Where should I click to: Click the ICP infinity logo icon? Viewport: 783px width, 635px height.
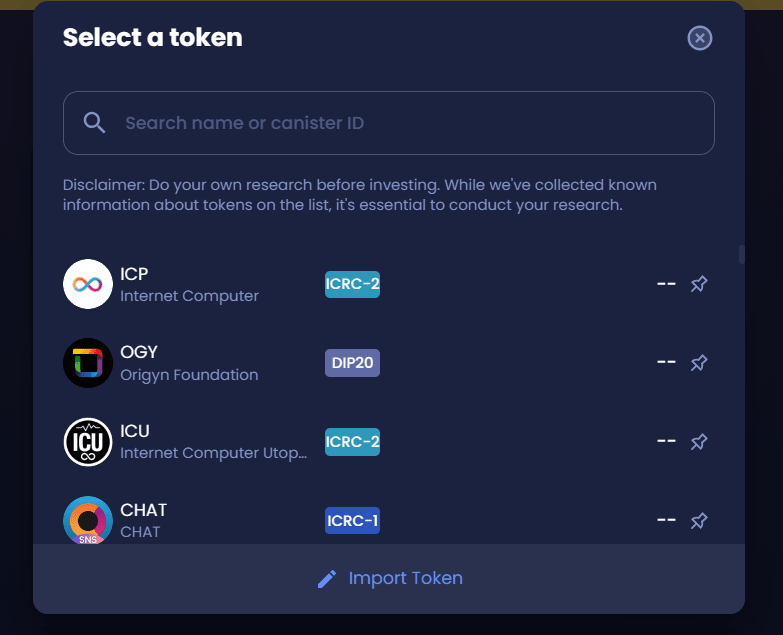[x=88, y=284]
